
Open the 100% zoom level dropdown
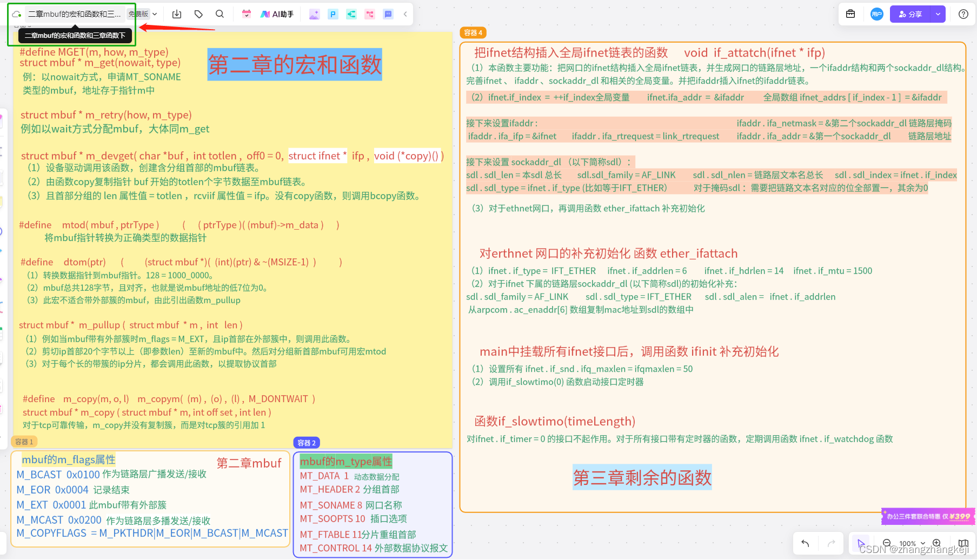tap(912, 543)
